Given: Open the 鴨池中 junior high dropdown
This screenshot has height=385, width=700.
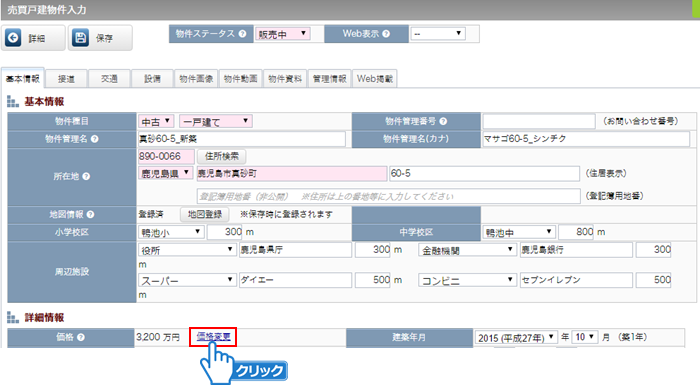Looking at the screenshot, I should coord(519,232).
